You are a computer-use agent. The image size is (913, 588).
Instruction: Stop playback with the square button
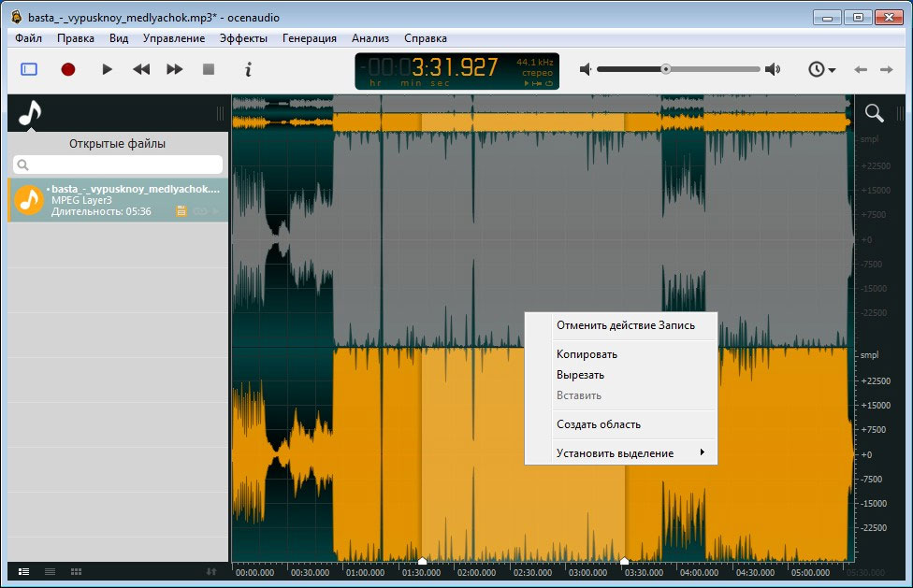209,69
